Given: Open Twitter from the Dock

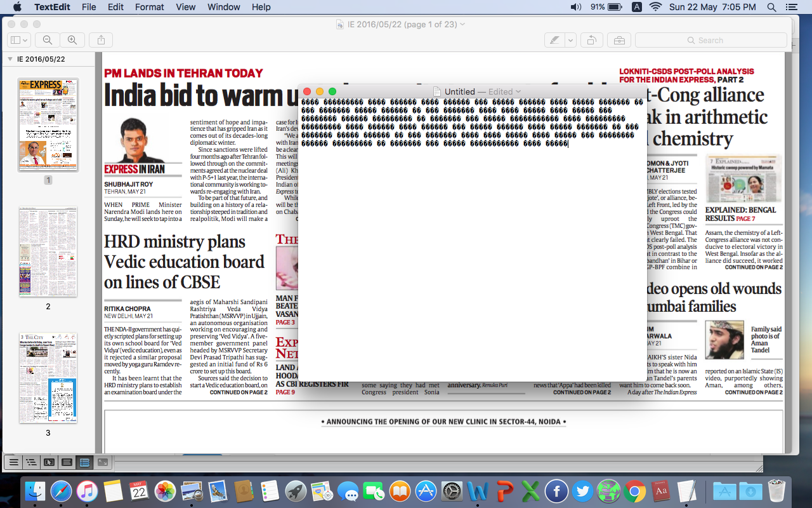Looking at the screenshot, I should pyautogui.click(x=582, y=491).
